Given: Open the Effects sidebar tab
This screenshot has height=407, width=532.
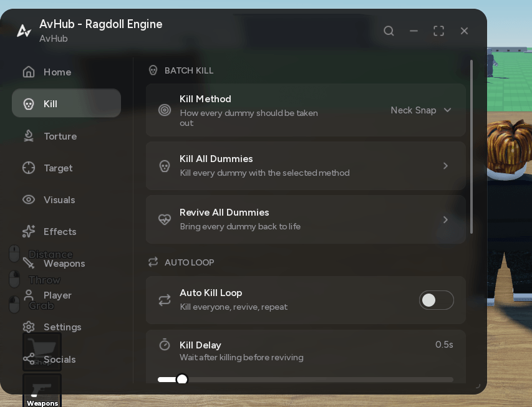Looking at the screenshot, I should (66, 232).
